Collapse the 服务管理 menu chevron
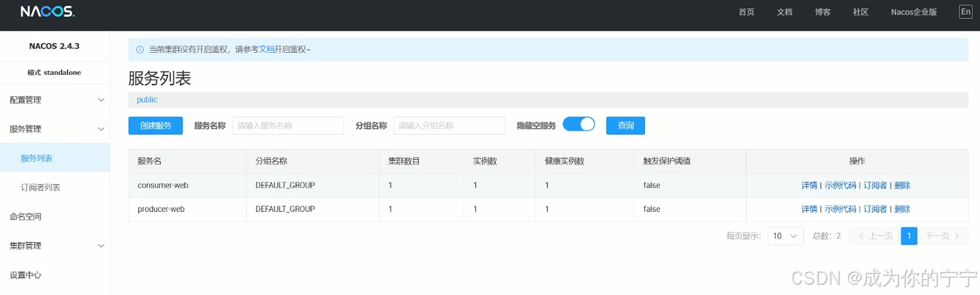Image resolution: width=980 pixels, height=295 pixels. tap(101, 129)
